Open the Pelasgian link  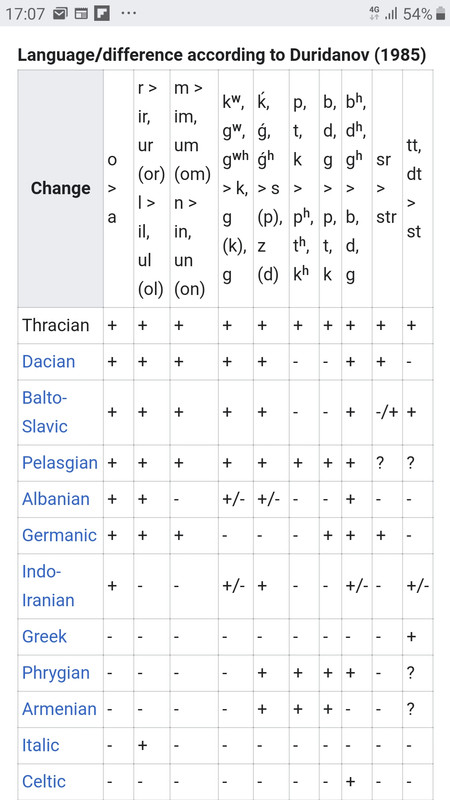60,463
